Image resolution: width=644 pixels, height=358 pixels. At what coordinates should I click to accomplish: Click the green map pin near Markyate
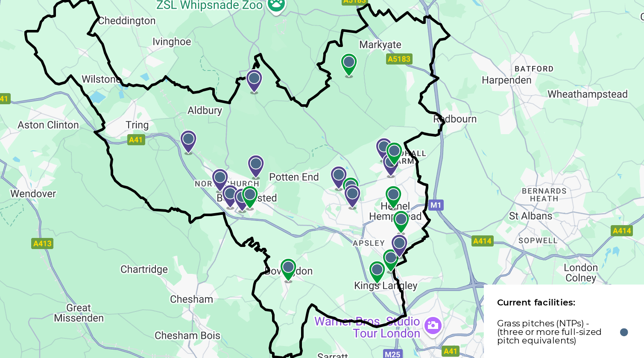tap(349, 65)
